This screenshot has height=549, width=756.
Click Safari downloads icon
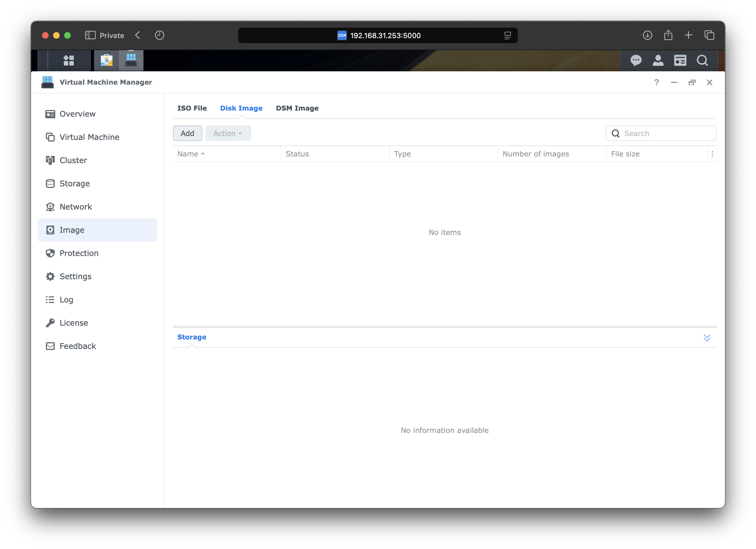click(x=647, y=35)
